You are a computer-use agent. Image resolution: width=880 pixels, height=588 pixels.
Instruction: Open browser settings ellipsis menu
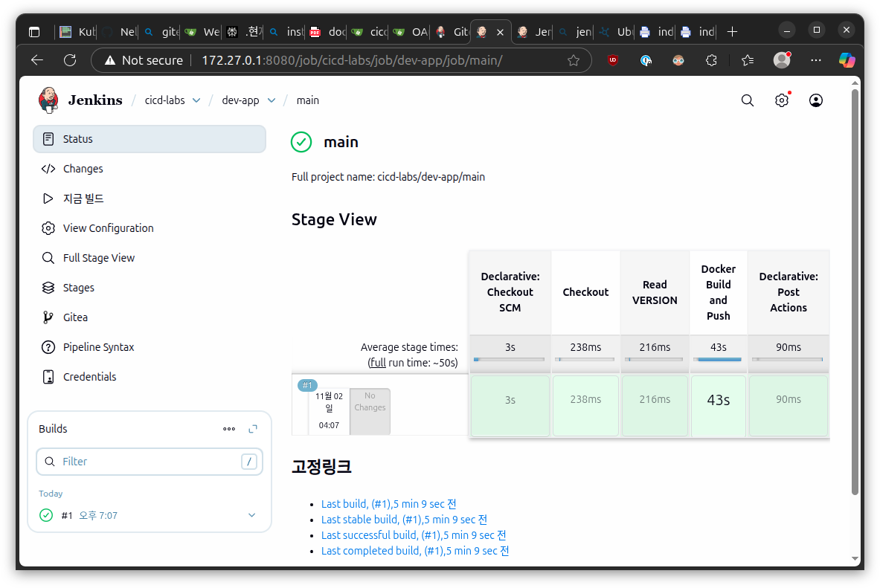click(x=816, y=60)
